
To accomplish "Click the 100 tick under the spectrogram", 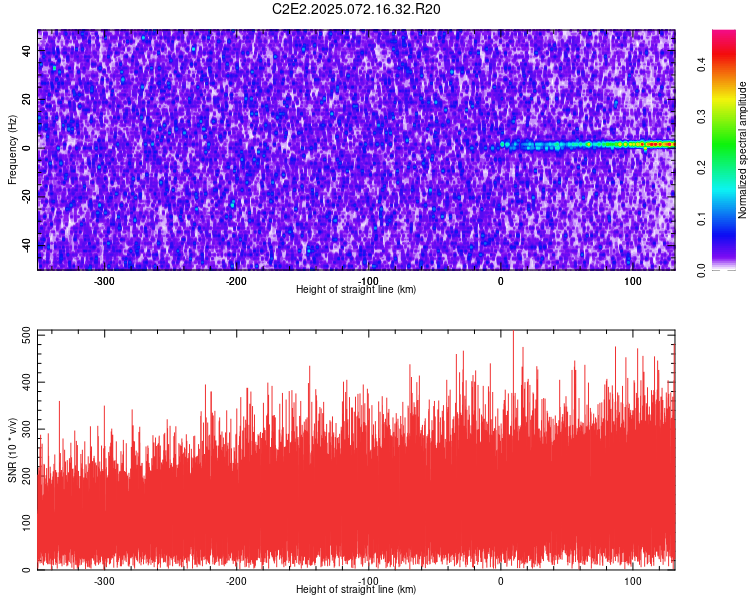I will click(x=632, y=281).
